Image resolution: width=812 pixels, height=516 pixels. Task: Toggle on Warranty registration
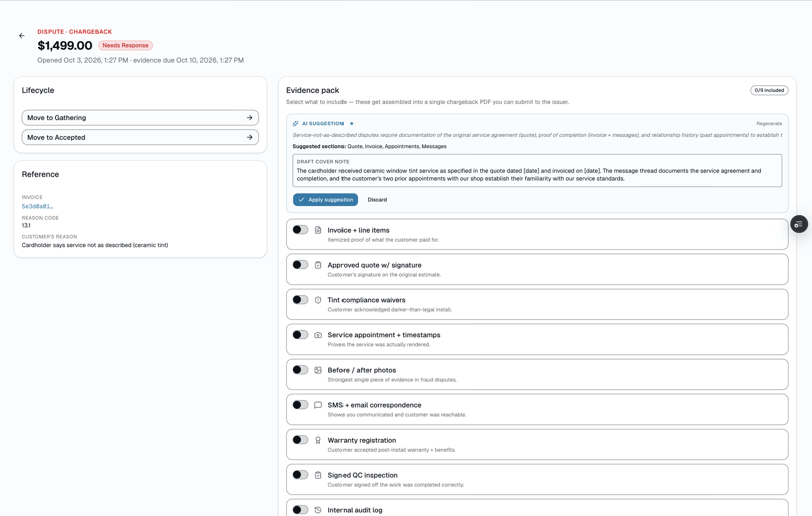click(x=300, y=440)
